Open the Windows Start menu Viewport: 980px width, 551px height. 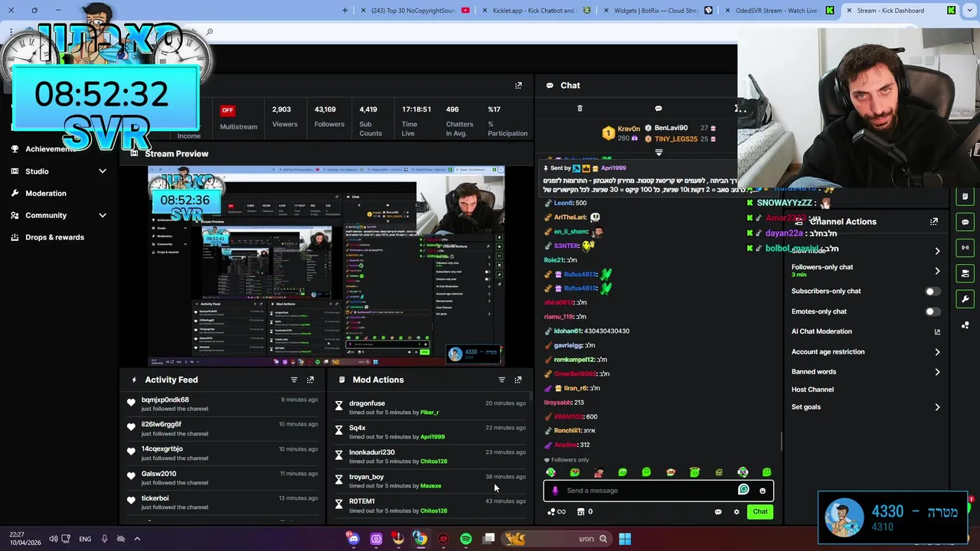[x=625, y=539]
